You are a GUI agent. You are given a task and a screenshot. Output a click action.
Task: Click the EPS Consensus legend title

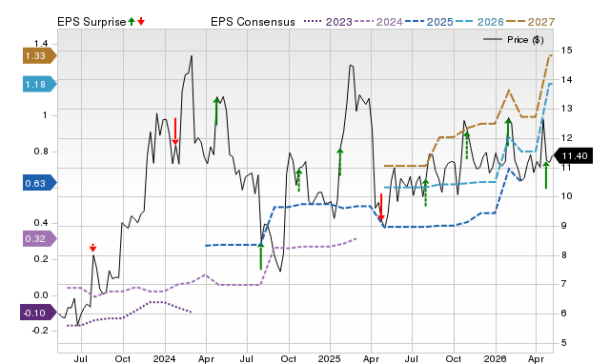(x=253, y=22)
